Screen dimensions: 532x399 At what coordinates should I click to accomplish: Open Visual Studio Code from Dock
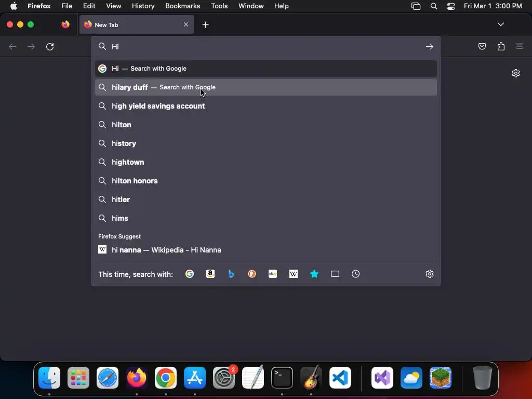click(340, 377)
